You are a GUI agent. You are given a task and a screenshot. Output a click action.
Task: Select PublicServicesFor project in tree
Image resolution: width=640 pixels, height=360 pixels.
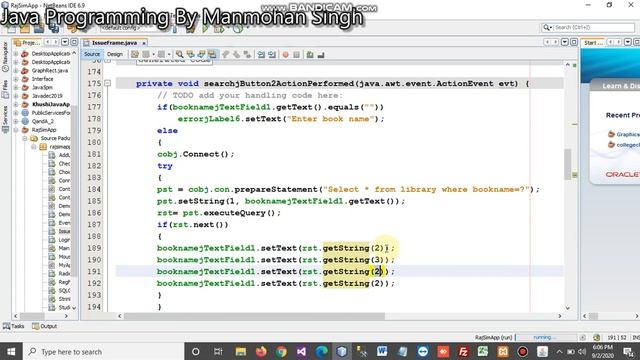coord(51,113)
